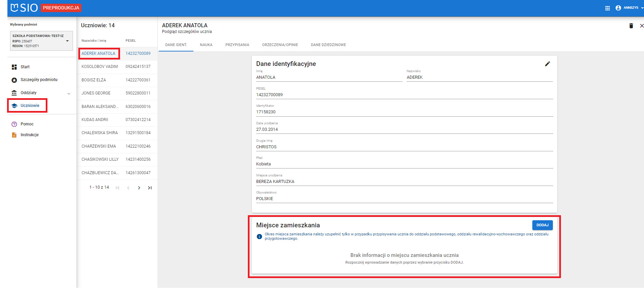Click the Obywatelstwo value POLSKIE
The image size is (644, 307).
[265, 199]
